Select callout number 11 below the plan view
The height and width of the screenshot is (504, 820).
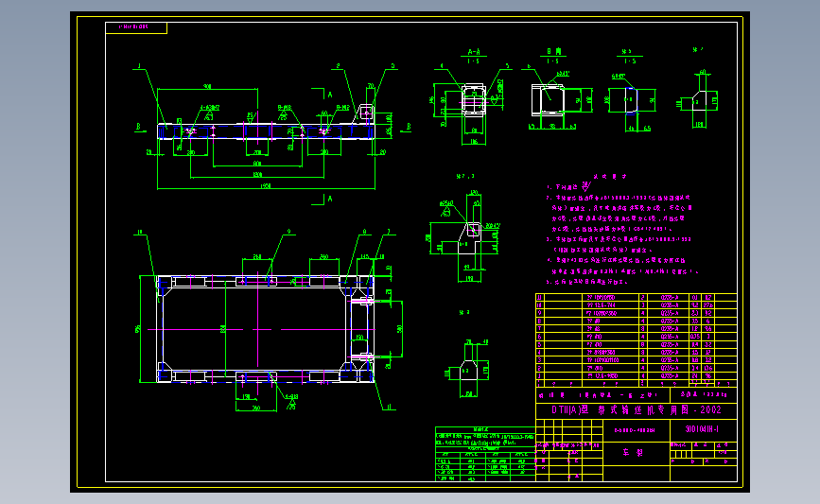point(389,408)
